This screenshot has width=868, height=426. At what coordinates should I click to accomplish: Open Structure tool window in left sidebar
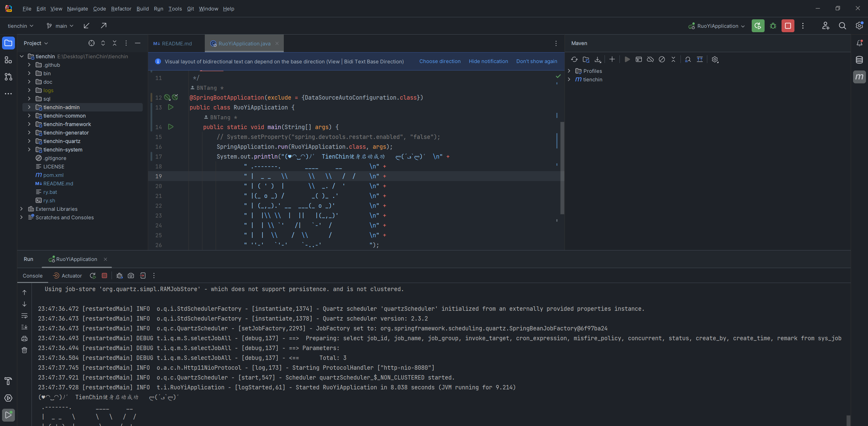pos(8,60)
